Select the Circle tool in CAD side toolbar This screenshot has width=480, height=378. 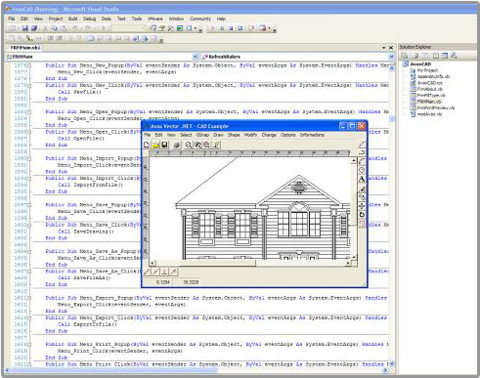coord(362,170)
